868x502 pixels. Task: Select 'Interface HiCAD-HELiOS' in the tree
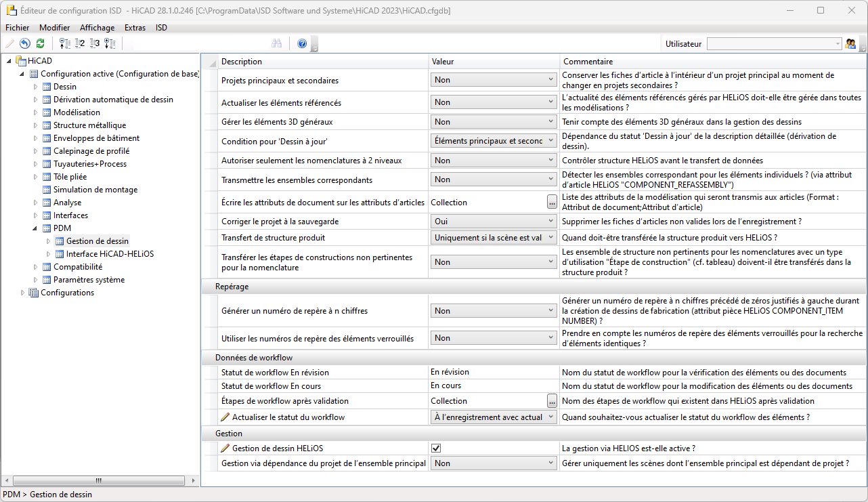tap(110, 254)
